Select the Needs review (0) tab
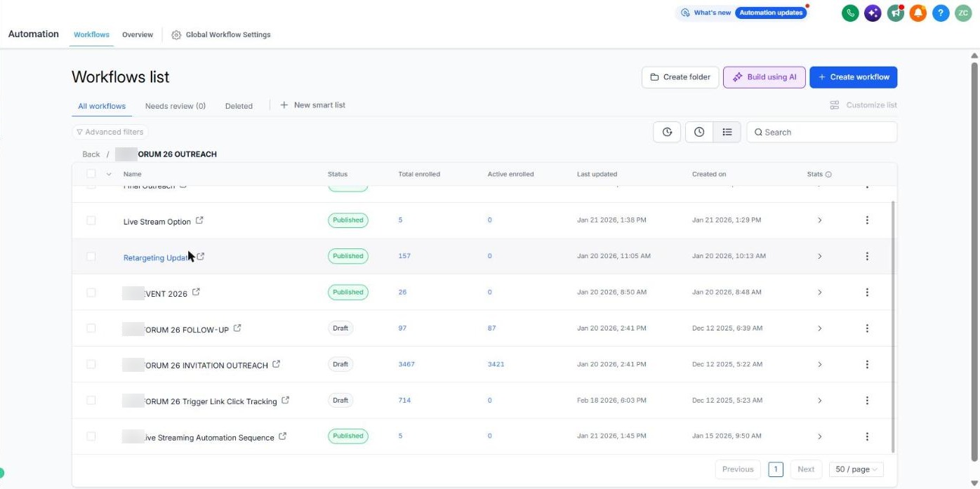Screen dimensions: 980x489 [176, 106]
